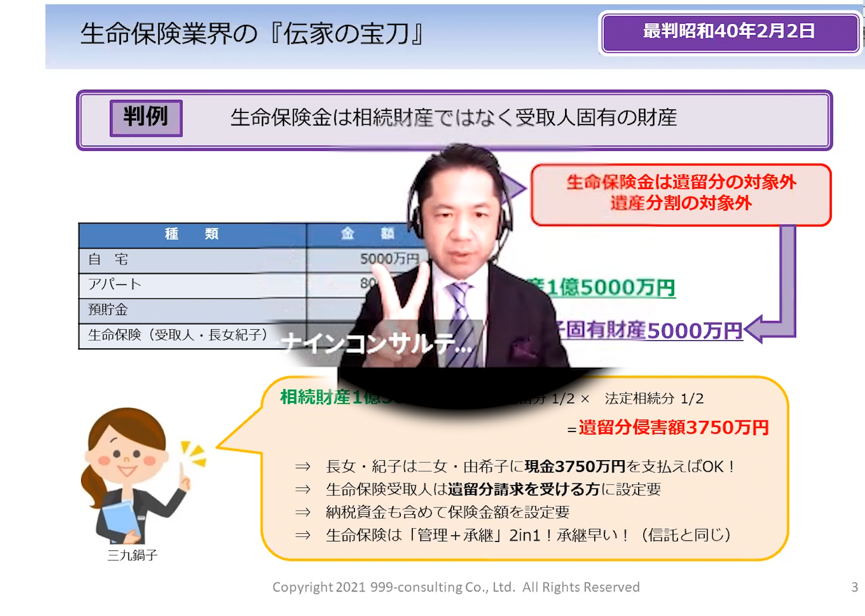Image resolution: width=865 pixels, height=616 pixels.
Task: Click the red 遺留分侵害額3750万円 text
Action: pyautogui.click(x=673, y=428)
